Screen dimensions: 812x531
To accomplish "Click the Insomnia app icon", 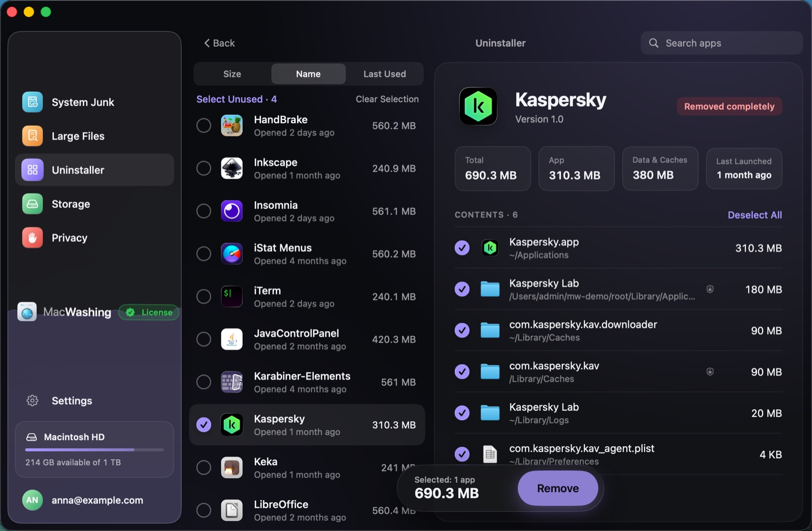I will (x=232, y=211).
